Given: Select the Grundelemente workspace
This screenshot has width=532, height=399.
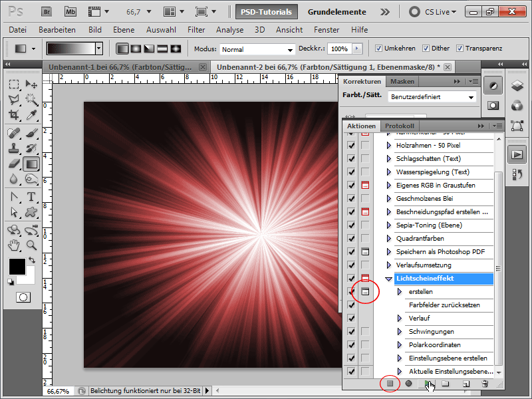Looking at the screenshot, I should [x=337, y=12].
